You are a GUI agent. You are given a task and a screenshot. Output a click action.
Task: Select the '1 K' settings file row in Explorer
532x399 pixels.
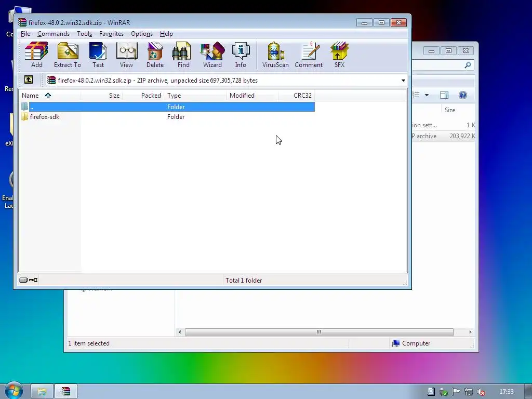point(443,125)
